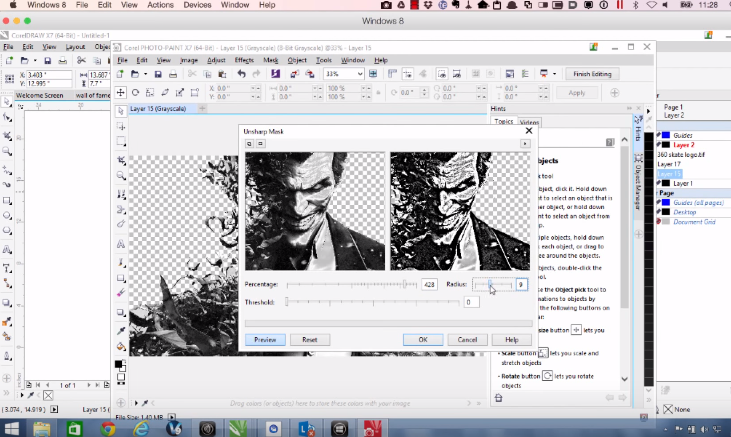Image resolution: width=731 pixels, height=437 pixels.
Task: Click the Save icon in PHOTO-PAINT toolbar
Action: [158, 74]
